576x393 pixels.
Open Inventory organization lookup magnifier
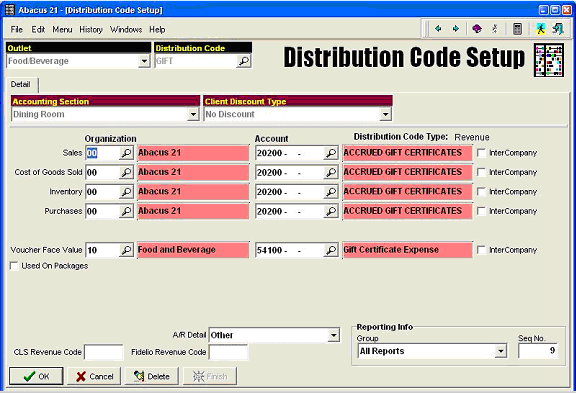(126, 192)
